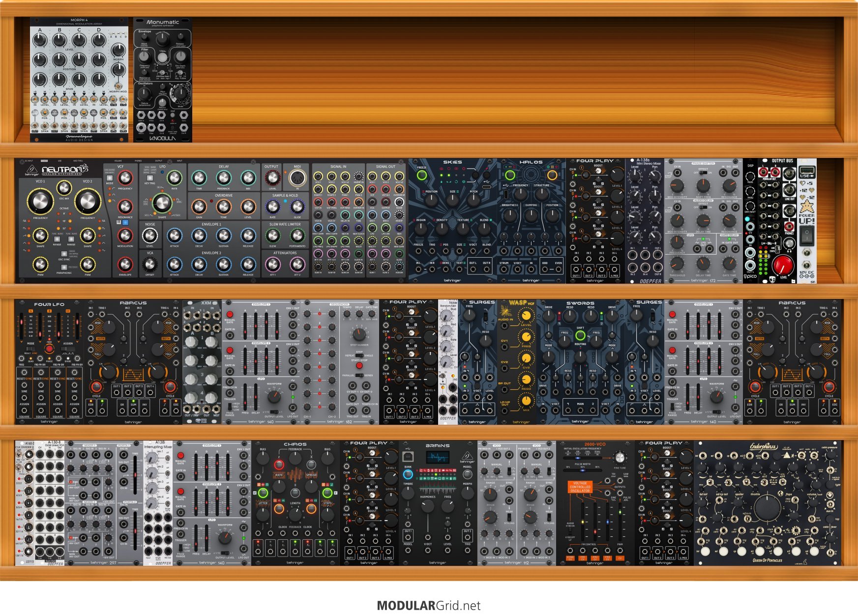Click the Neutron Envelope 2 Release knob

248,264
